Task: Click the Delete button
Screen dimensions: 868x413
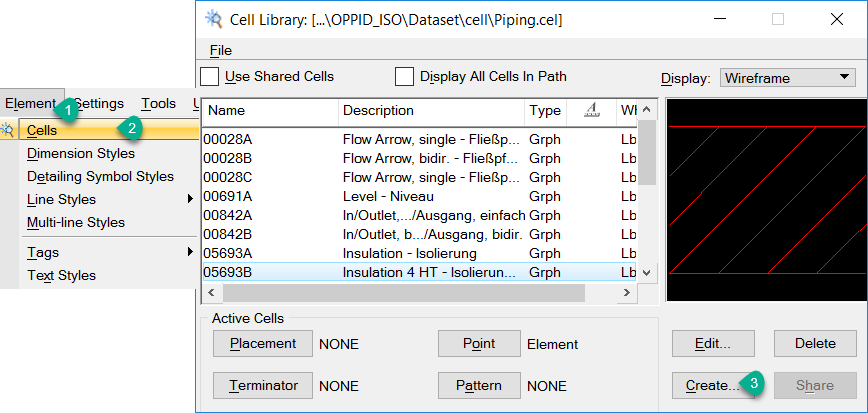Action: [815, 343]
